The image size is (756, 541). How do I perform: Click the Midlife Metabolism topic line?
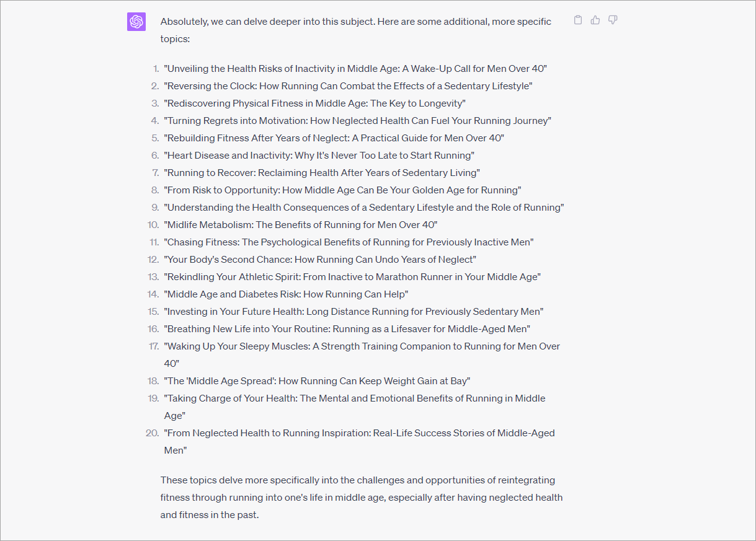coord(301,225)
